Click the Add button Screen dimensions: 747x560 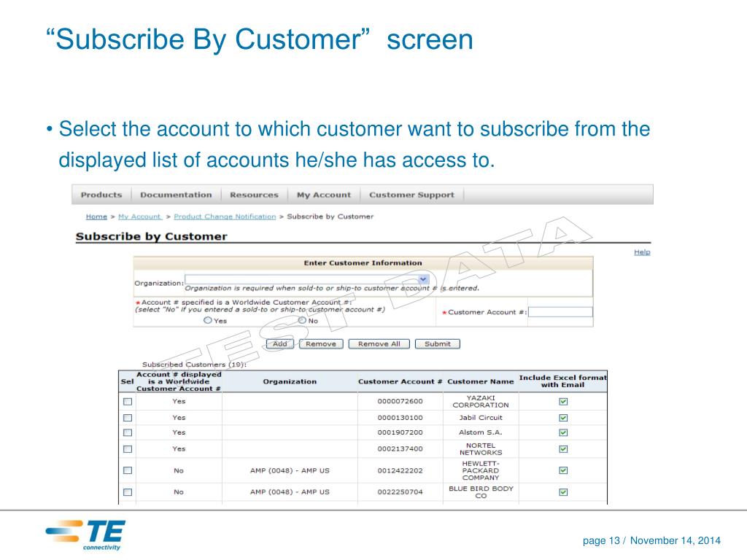point(280,344)
